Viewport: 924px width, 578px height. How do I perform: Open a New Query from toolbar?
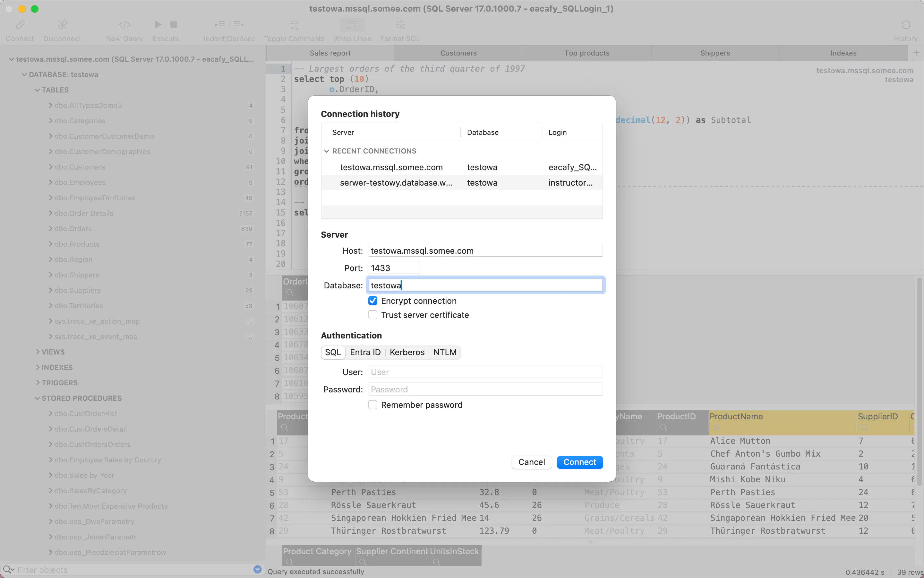[x=124, y=25]
